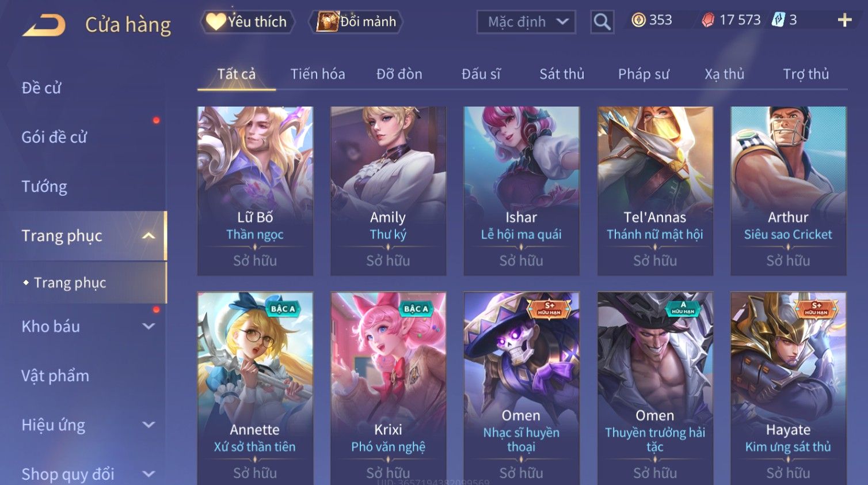This screenshot has width=868, height=485.
Task: Switch to the Tiến hóa tab
Action: coord(318,74)
